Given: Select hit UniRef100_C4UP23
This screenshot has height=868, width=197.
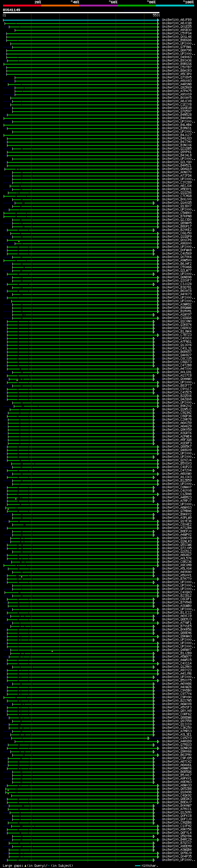Looking at the screenshot, I should 176,467.
